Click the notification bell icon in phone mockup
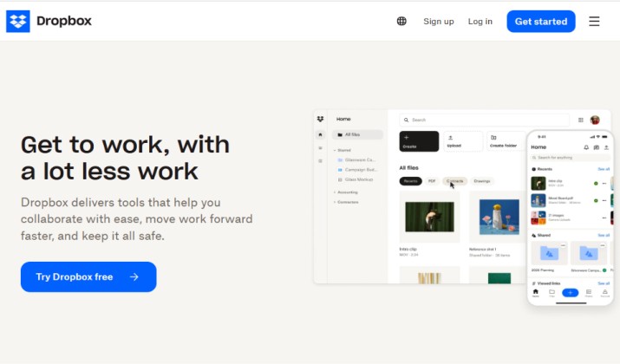 coord(586,147)
